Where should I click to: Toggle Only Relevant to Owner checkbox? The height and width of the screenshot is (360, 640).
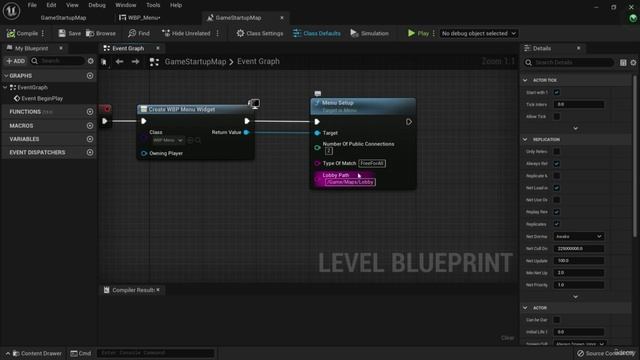557,151
